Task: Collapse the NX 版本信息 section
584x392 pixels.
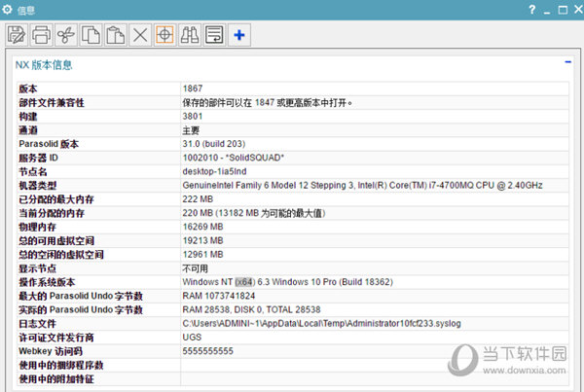Action: pos(567,62)
